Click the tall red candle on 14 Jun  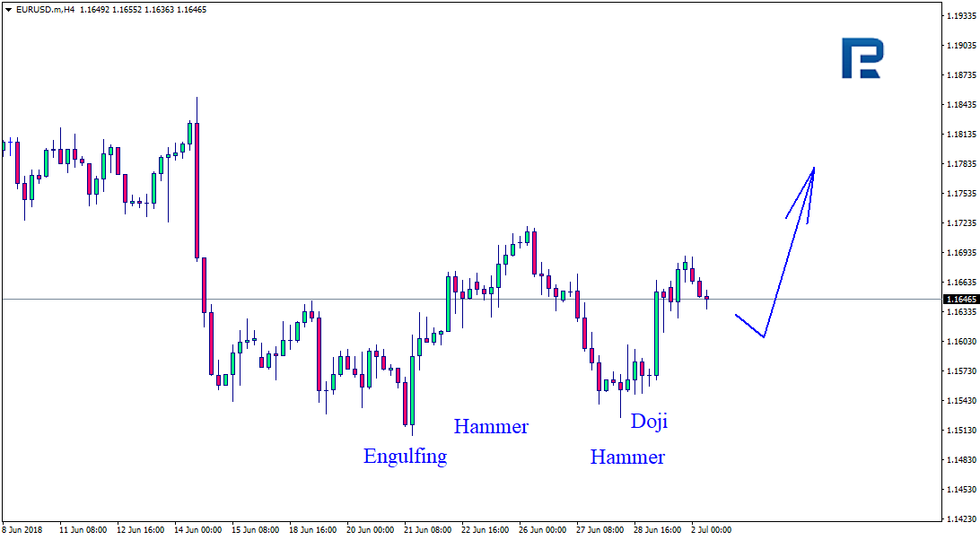pyautogui.click(x=197, y=191)
